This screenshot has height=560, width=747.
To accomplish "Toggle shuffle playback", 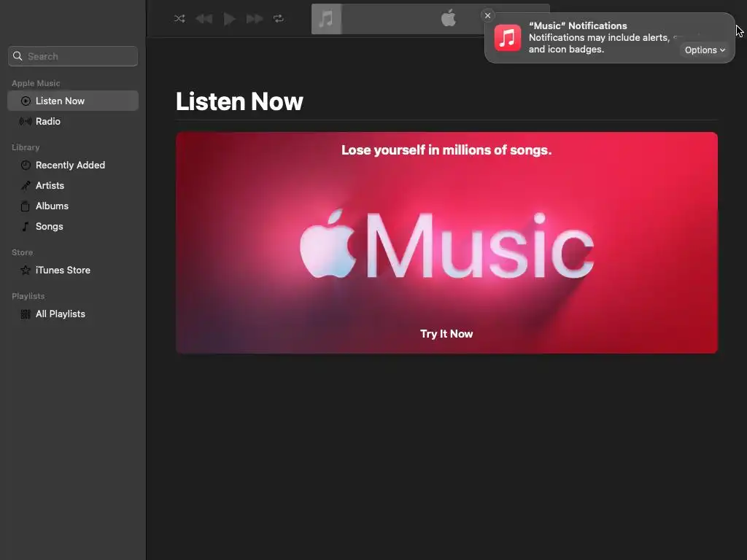I will (x=179, y=18).
